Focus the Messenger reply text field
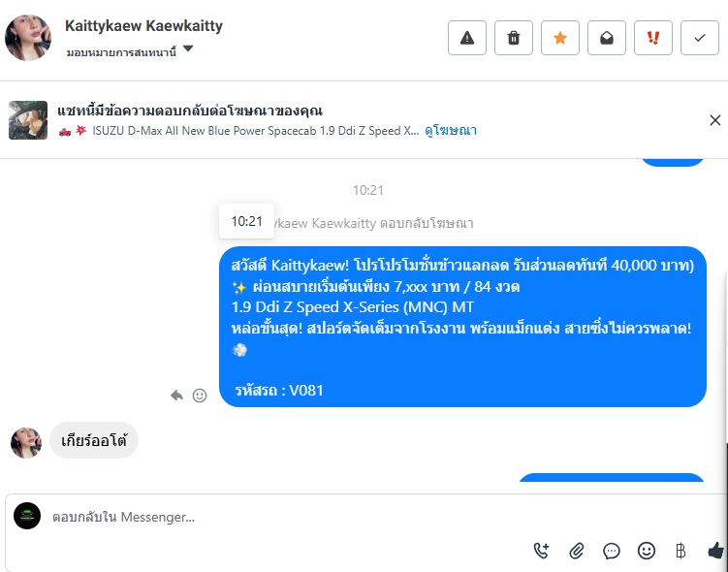The height and width of the screenshot is (572, 728). click(x=363, y=517)
